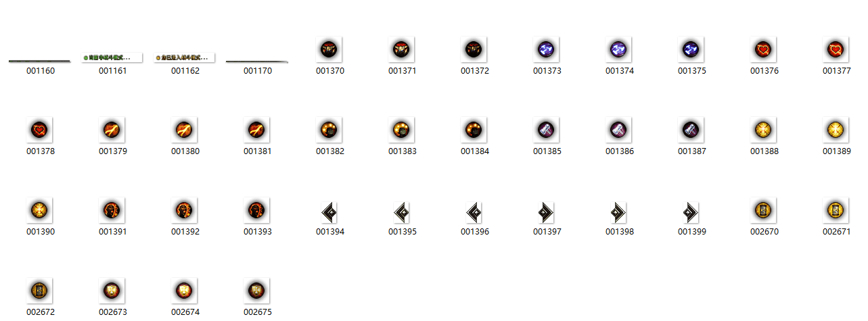Image resolution: width=868 pixels, height=321 pixels.
Task: Select the orange-dot text banner 001162
Action: (185, 58)
